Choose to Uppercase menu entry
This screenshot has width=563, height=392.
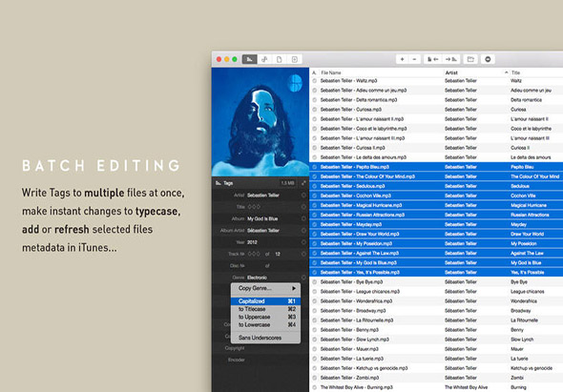coord(265,317)
